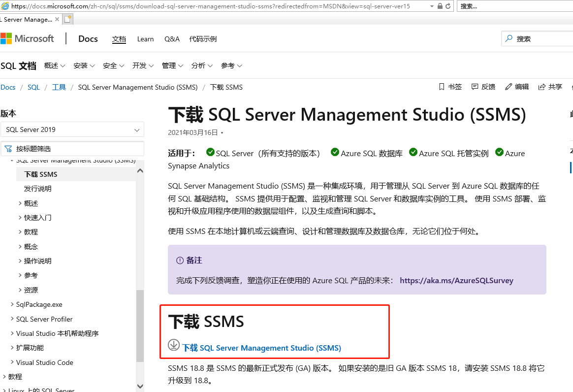
Task: Open the 文档 header tab
Action: click(x=119, y=39)
